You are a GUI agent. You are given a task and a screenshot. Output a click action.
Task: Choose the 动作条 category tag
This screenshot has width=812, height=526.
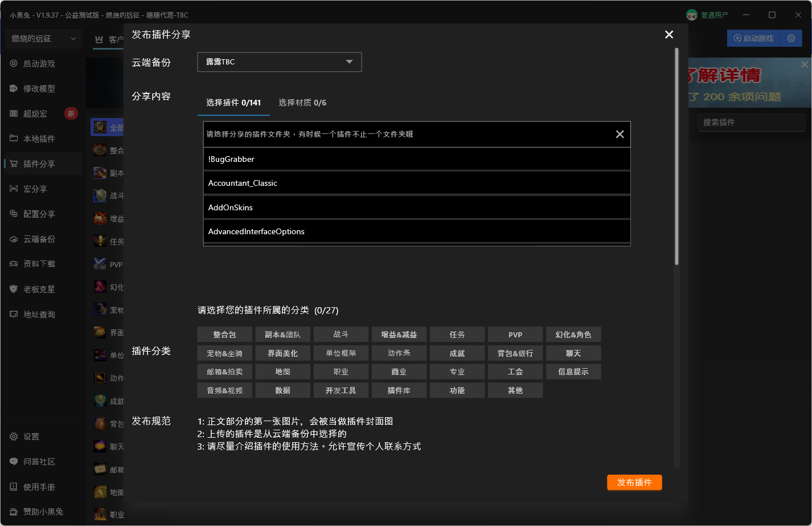tap(399, 353)
